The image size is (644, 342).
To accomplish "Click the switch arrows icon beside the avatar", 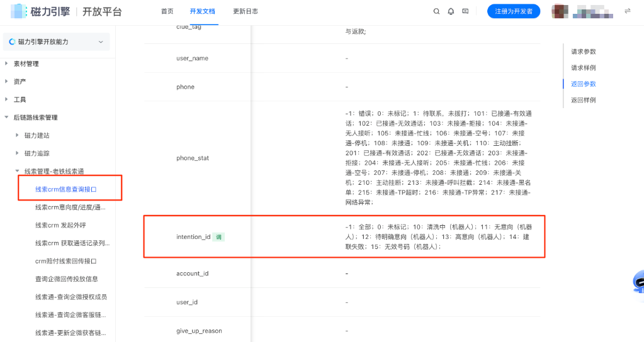I will tap(627, 11).
